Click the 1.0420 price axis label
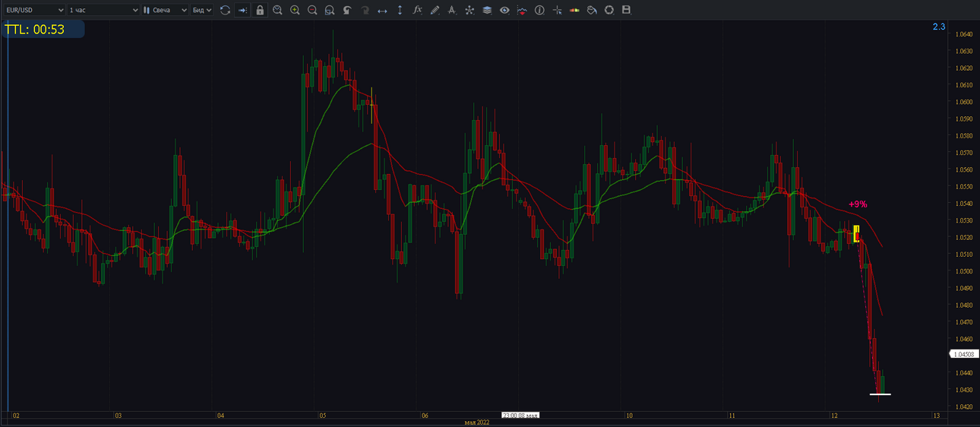The height and width of the screenshot is (427, 980). click(965, 406)
